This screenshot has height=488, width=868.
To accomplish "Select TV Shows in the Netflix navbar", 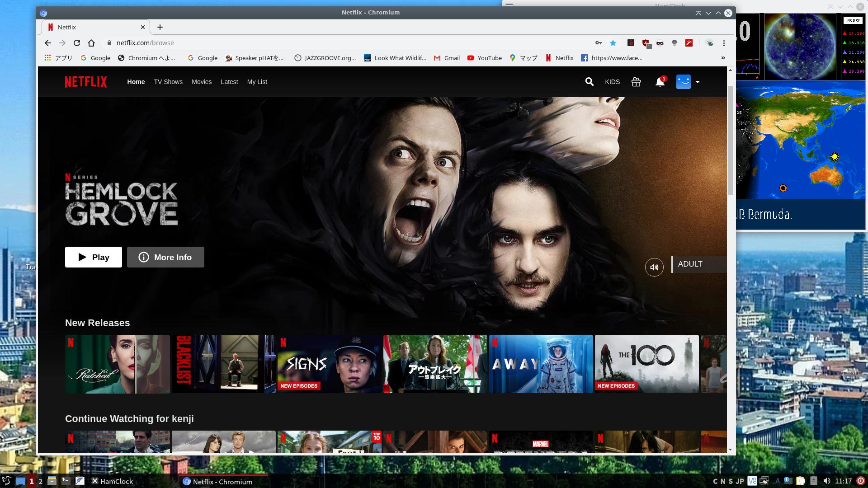I will pos(168,82).
